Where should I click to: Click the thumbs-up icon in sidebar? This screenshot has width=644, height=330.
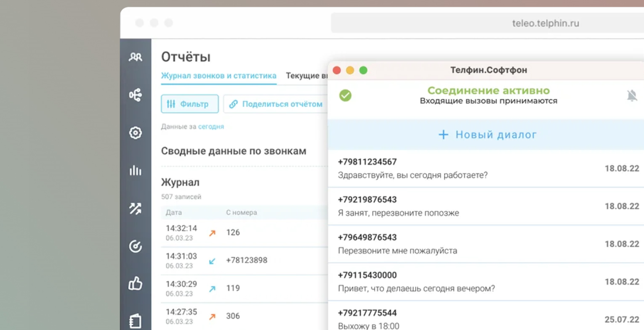135,284
